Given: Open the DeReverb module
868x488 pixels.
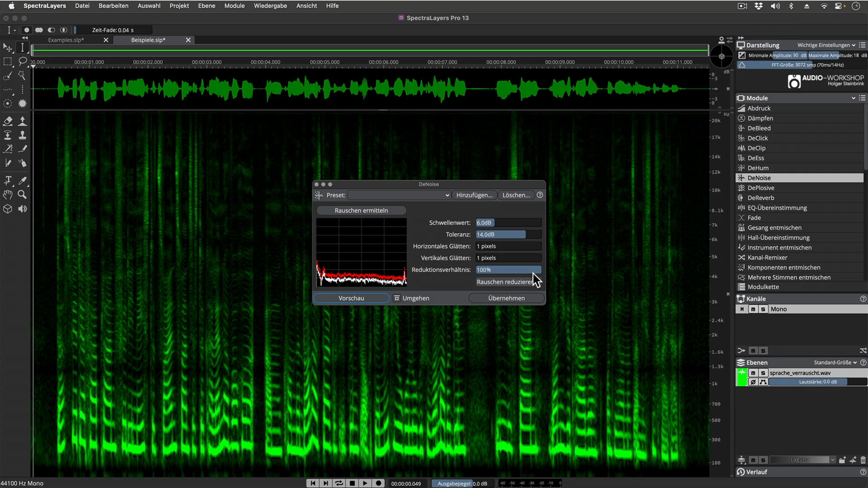Looking at the screenshot, I should point(800,198).
